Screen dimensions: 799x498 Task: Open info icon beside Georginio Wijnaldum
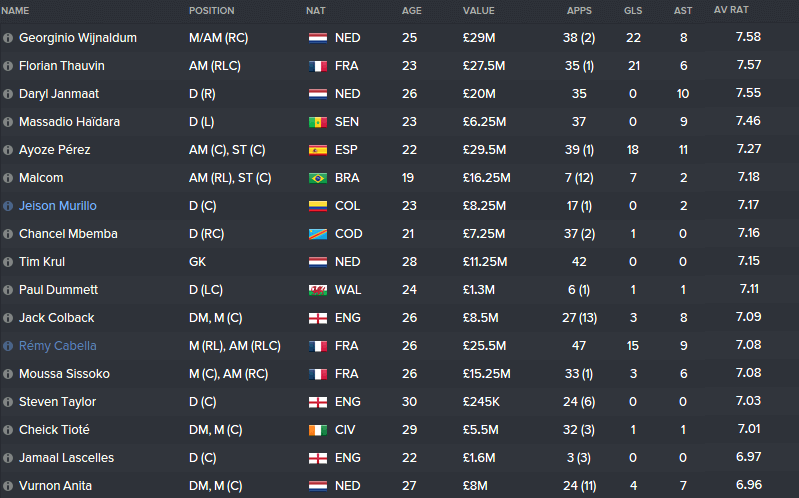coord(8,38)
